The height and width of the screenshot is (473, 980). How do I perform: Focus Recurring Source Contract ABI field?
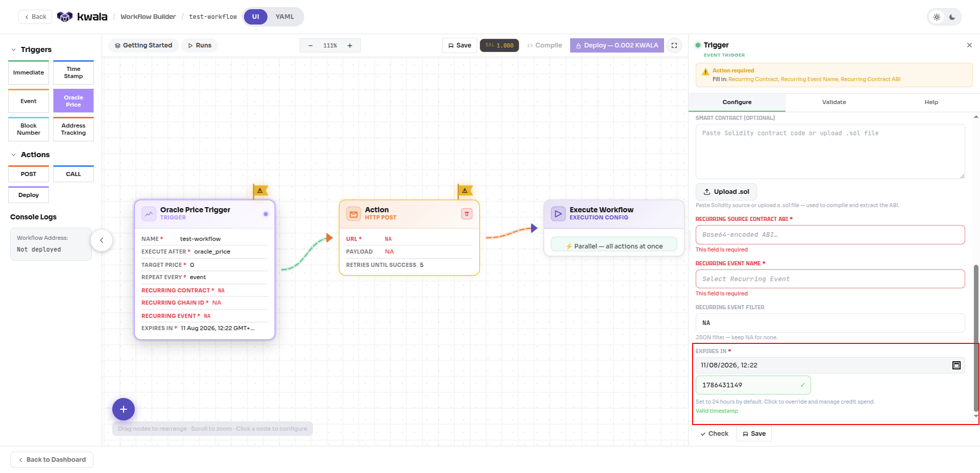click(x=830, y=235)
